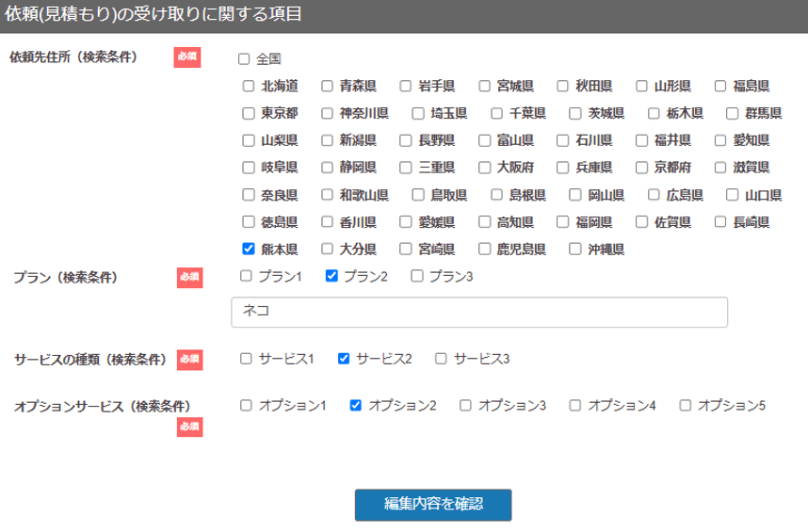
Task: Uncheck the オプション2 checkbox
Action: coord(356,406)
